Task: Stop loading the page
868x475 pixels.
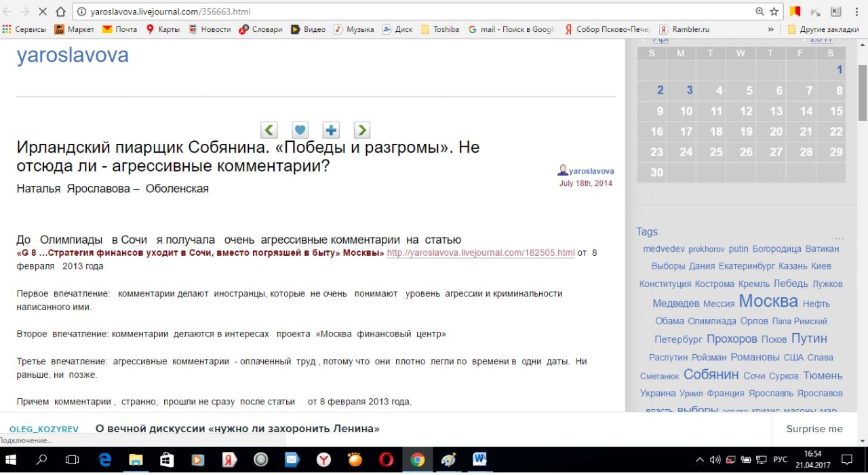Action: [x=43, y=12]
